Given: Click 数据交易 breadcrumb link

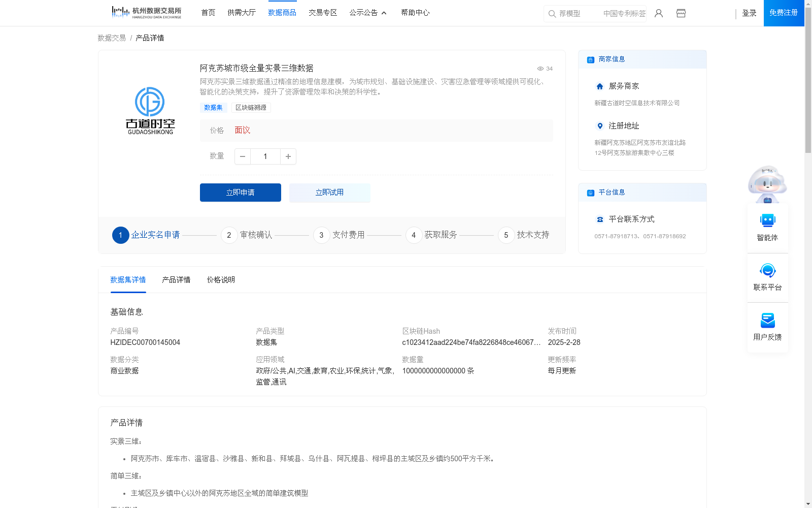Looking at the screenshot, I should pyautogui.click(x=112, y=38).
